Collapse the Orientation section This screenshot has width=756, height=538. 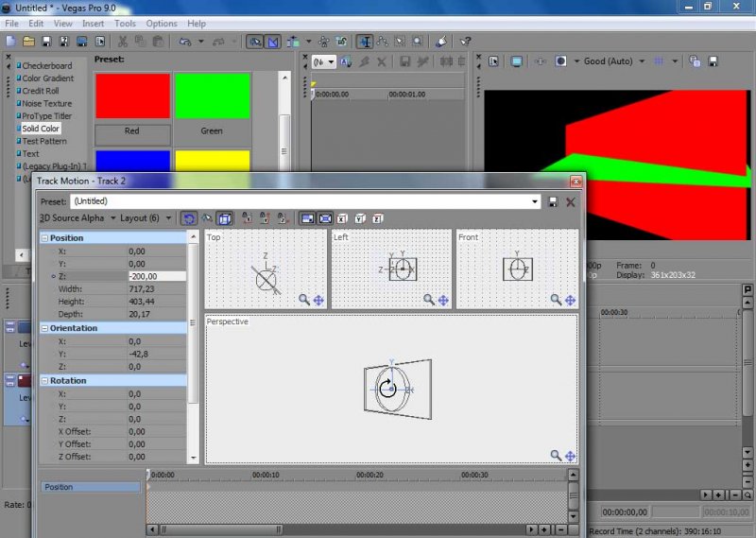[x=44, y=328]
